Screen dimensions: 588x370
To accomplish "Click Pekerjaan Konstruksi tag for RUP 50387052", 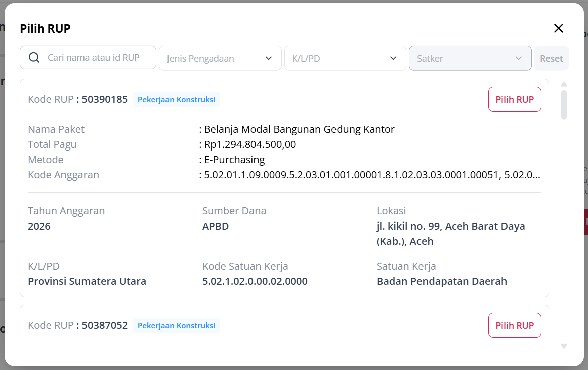I will point(176,325).
